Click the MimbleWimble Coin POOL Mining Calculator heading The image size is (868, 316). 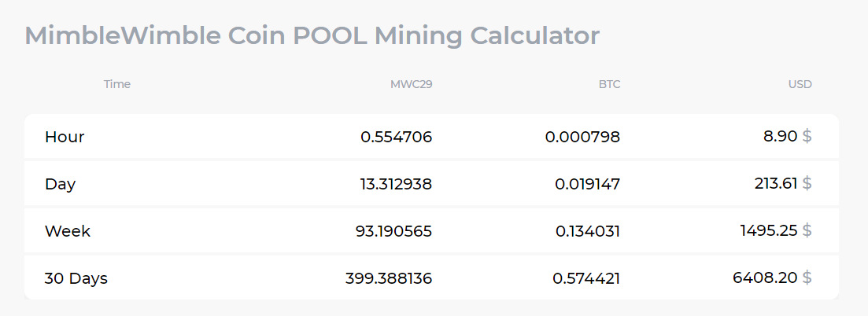(x=312, y=35)
